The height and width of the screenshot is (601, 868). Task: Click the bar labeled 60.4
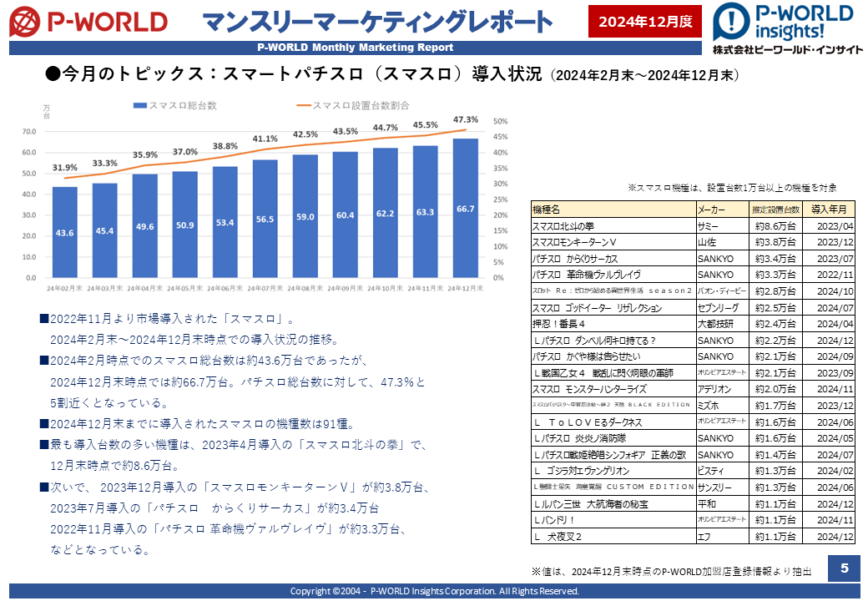[x=346, y=215]
